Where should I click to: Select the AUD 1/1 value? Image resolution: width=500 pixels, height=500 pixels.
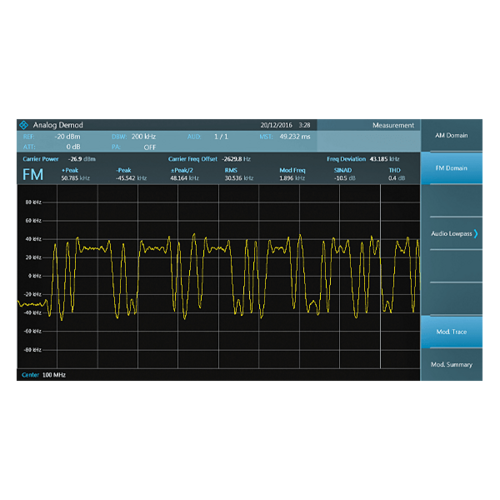tap(221, 136)
